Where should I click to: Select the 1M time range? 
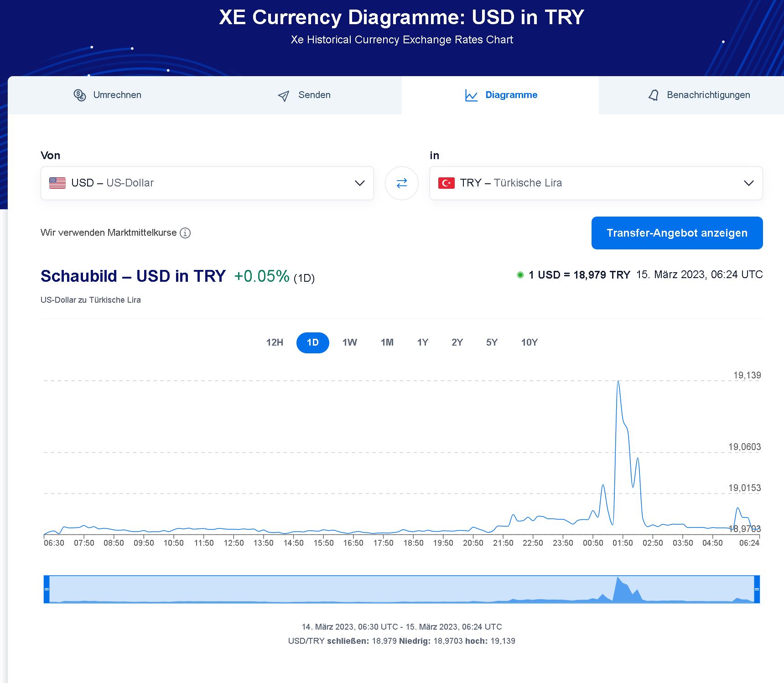click(x=387, y=342)
